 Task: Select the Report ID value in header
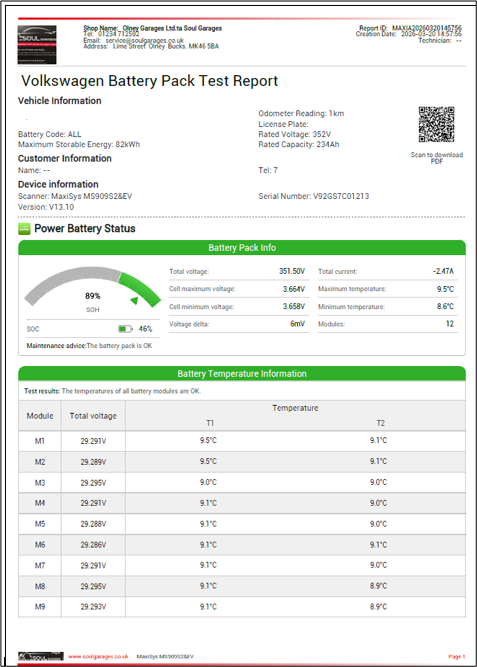427,28
